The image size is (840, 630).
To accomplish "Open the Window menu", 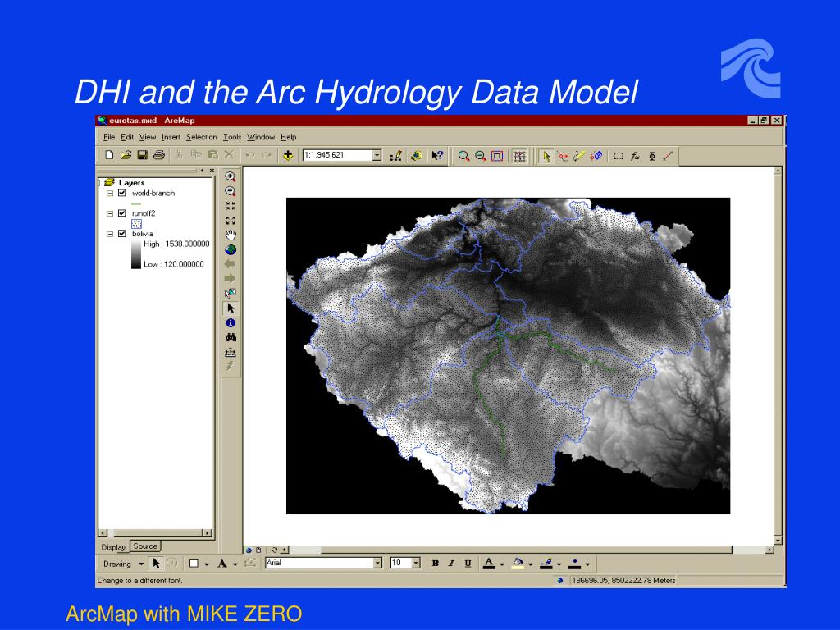I will pyautogui.click(x=261, y=137).
